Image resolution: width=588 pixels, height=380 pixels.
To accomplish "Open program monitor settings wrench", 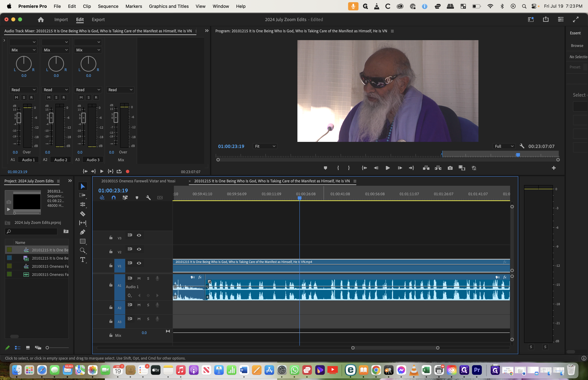I will click(522, 146).
